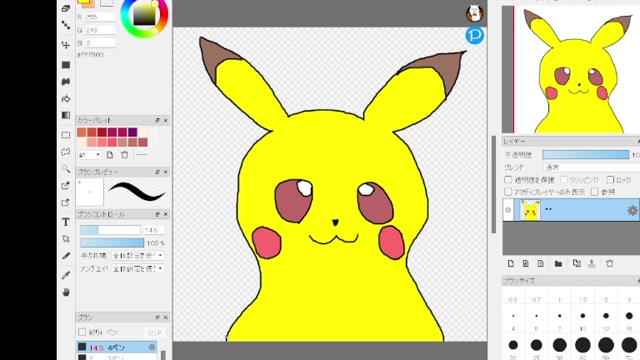The height and width of the screenshot is (360, 640).
Task: Float the ブラシプレビュー panel
Action: click(x=158, y=172)
